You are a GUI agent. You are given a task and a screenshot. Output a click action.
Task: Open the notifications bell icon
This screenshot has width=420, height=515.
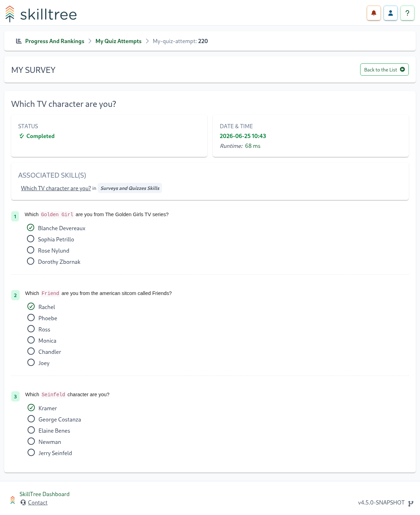(x=373, y=13)
